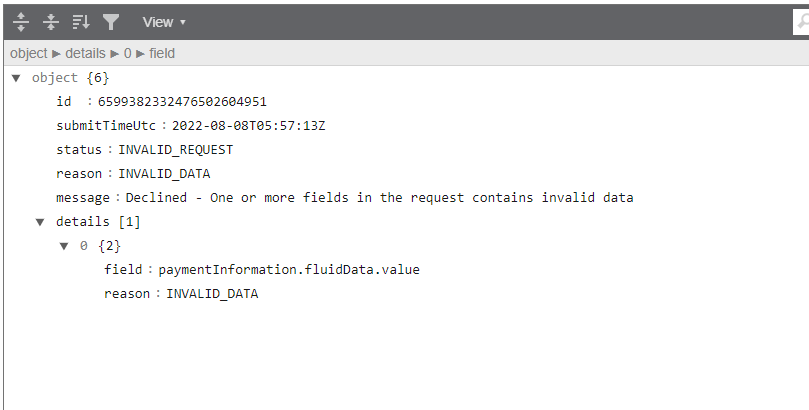
Task: Click the search box at top right
Action: point(800,22)
